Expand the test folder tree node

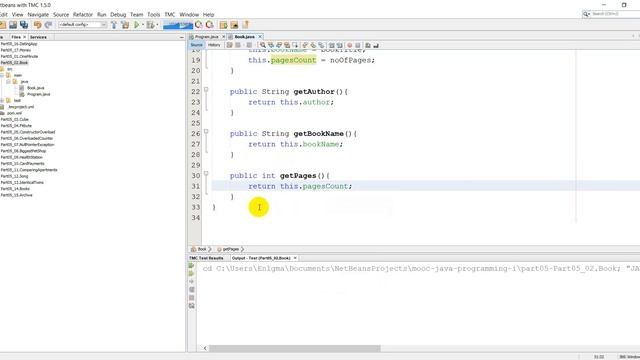(x=2, y=100)
